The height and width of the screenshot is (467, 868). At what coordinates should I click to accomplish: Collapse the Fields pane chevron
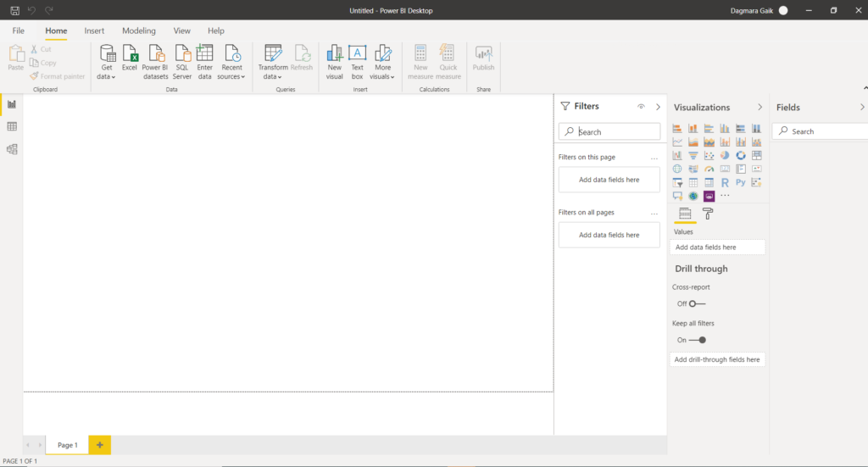862,108
